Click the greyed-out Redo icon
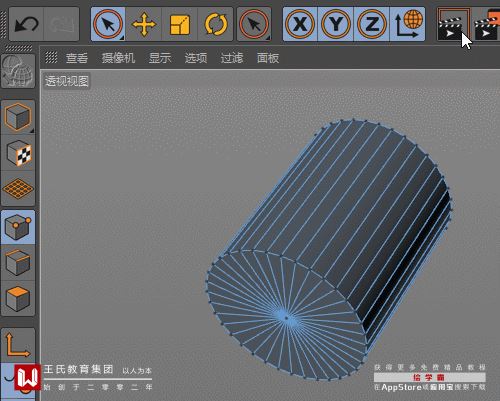Viewport: 500px width, 401px height. [61, 24]
